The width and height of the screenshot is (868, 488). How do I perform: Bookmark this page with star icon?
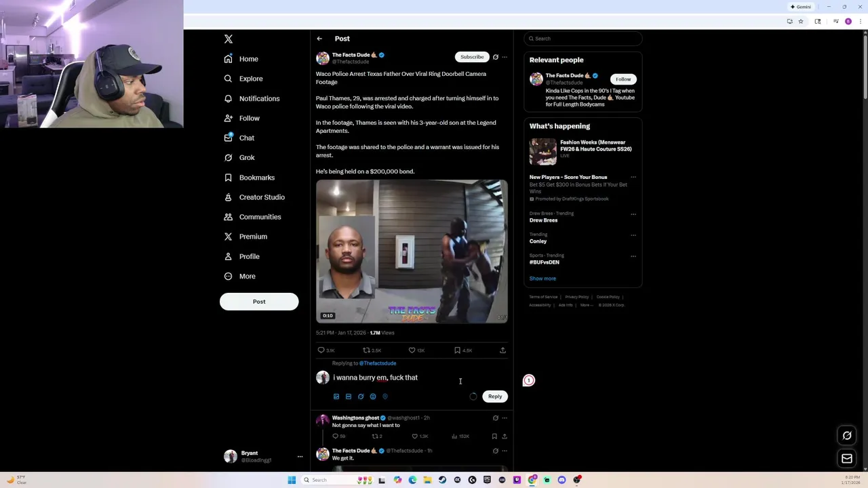pos(801,22)
